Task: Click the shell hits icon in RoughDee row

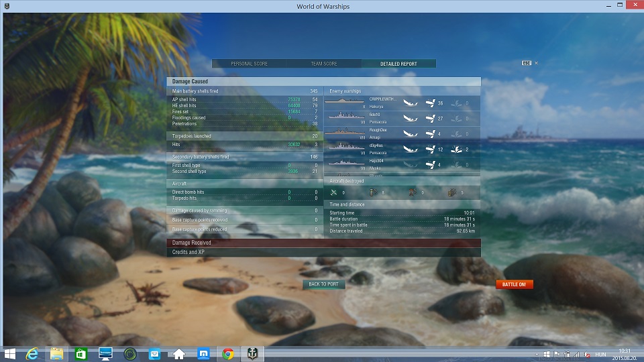Action: pyautogui.click(x=430, y=134)
